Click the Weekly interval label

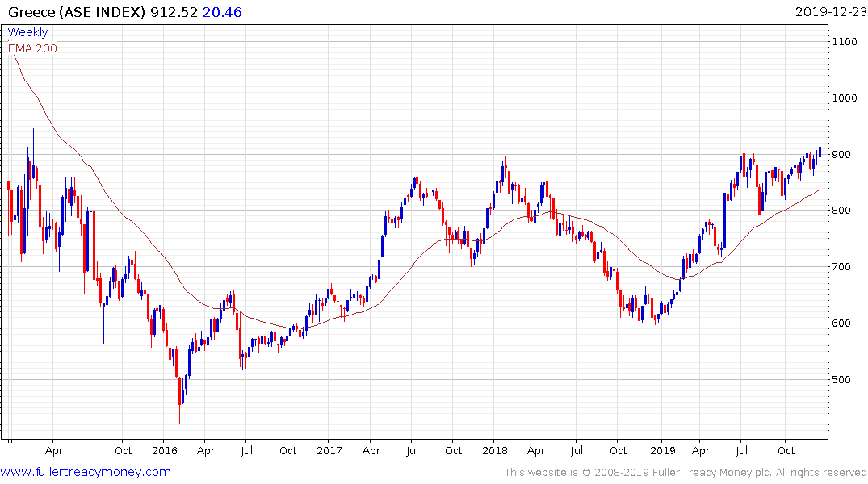click(27, 32)
